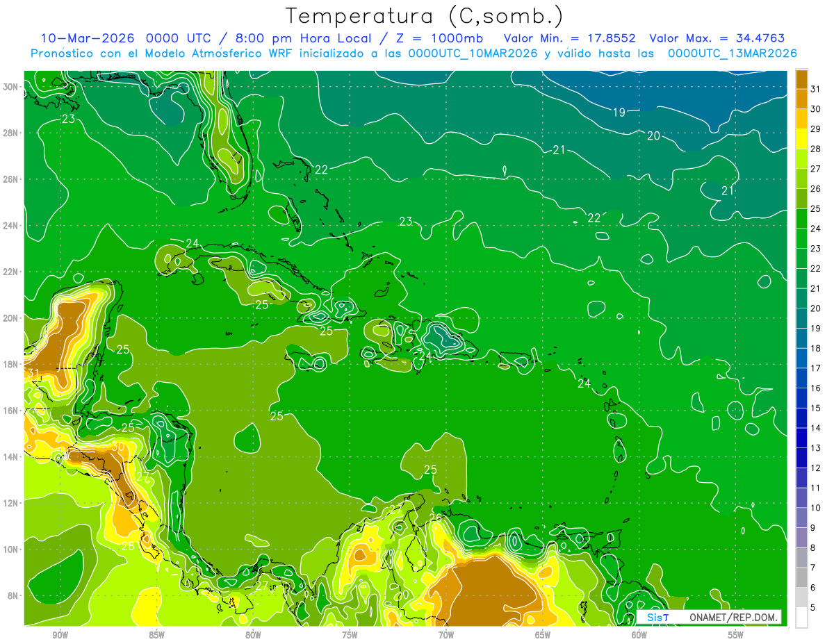Click the "26N" latitude axis label
Viewport: 834px width, 644px height.
coord(10,179)
